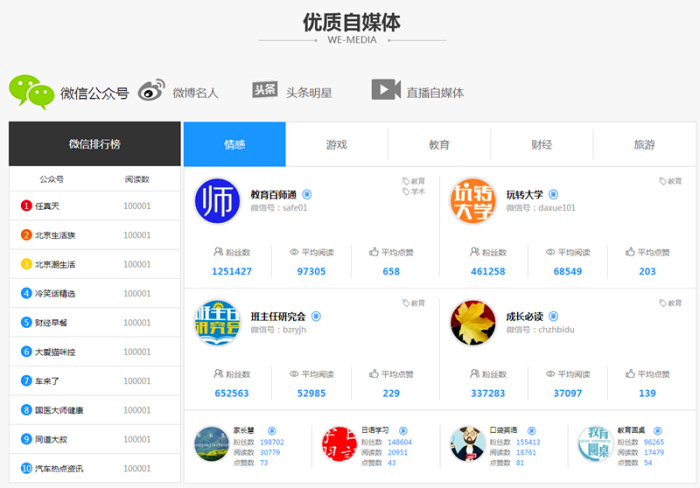Open the 玩转大学 orange logo avatar
Screen dimensions: 700x488
tap(474, 201)
